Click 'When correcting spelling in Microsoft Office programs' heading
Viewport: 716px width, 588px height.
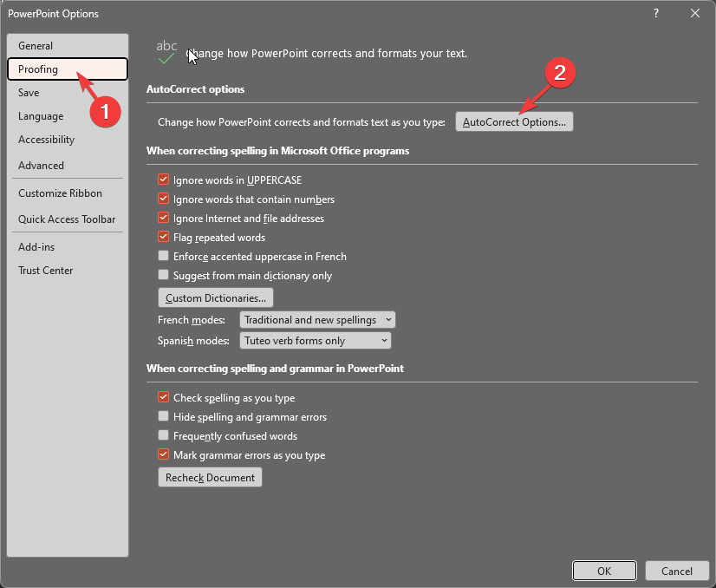pyautogui.click(x=277, y=151)
